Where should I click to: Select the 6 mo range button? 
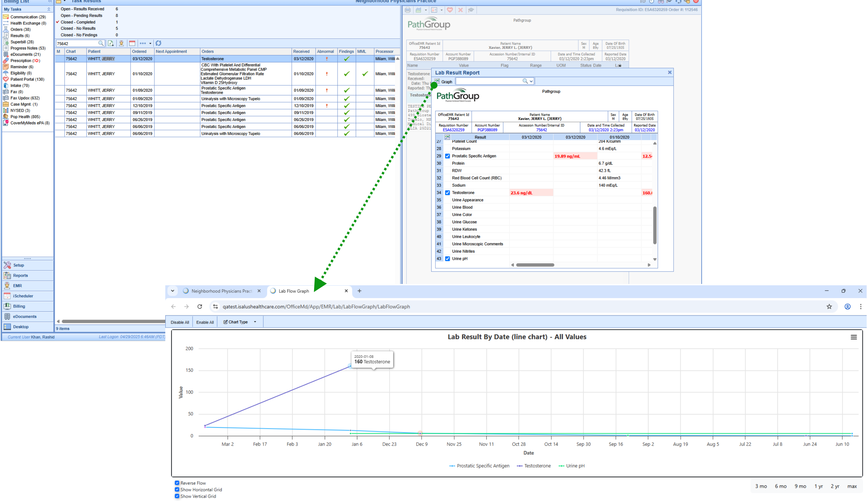[781, 486]
